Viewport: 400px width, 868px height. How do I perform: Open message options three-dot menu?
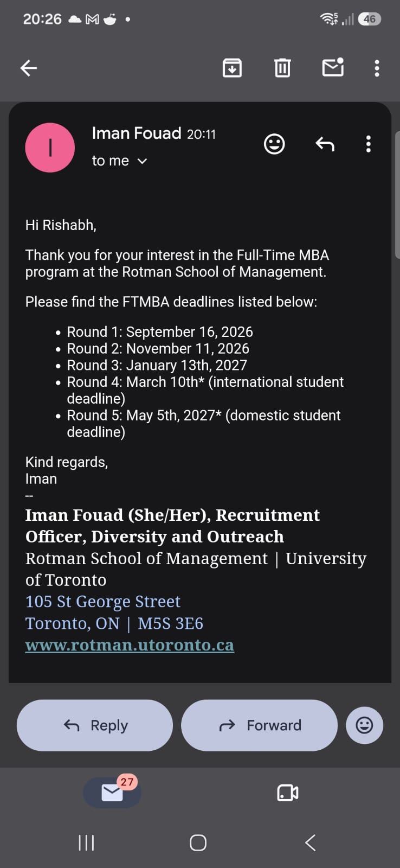point(369,144)
